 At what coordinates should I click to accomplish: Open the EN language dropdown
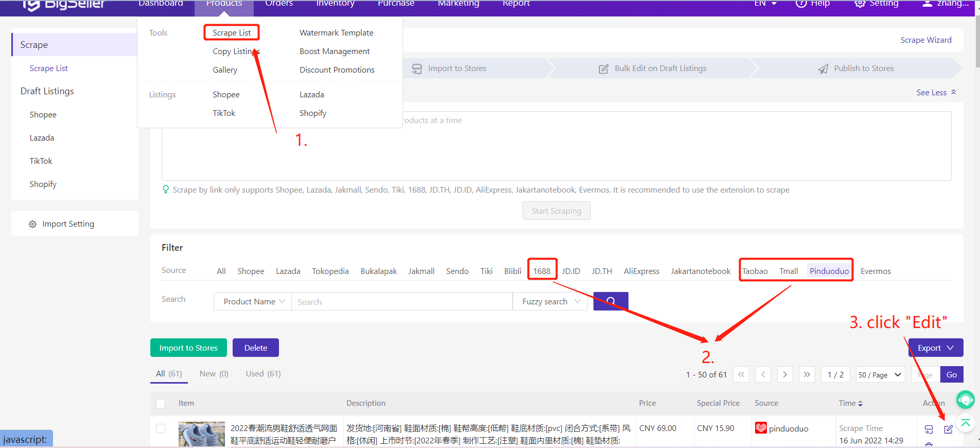click(x=765, y=4)
